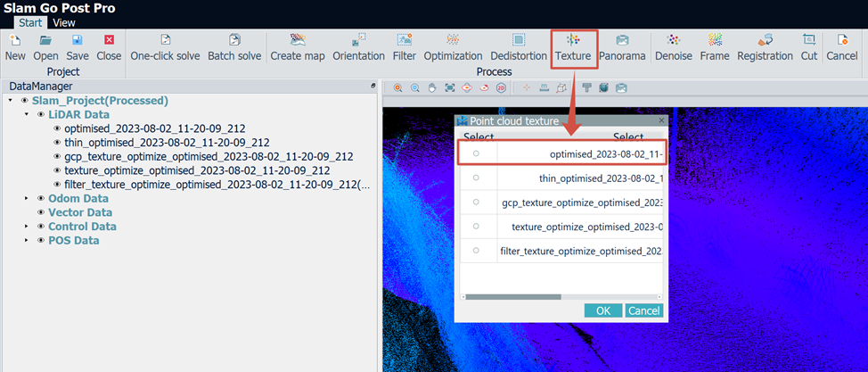Click the 3D box view icon
The image size is (868, 372).
(561, 87)
